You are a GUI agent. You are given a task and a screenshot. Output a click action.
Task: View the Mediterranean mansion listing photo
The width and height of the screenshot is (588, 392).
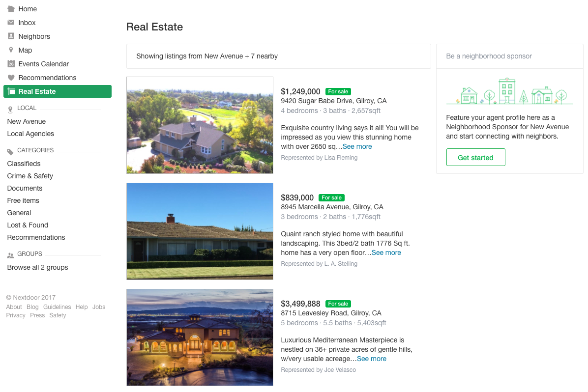200,337
